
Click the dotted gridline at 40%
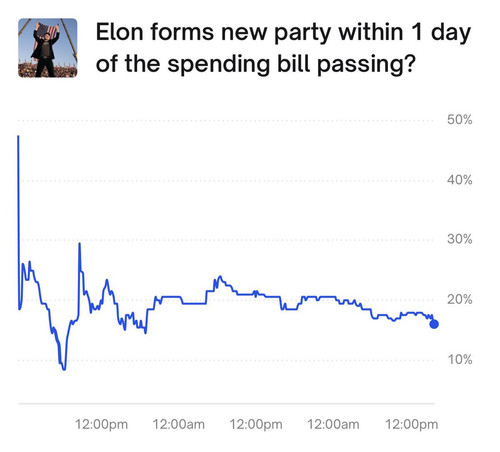[226, 181]
